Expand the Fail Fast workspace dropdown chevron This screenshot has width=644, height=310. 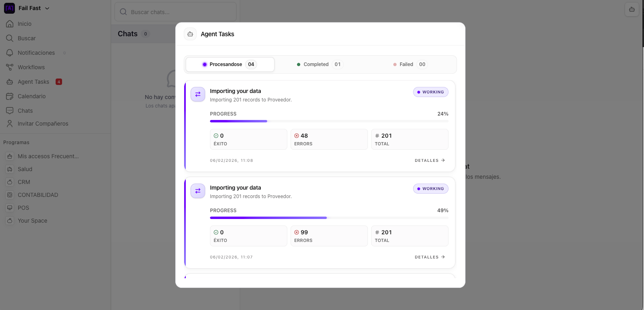pos(47,8)
